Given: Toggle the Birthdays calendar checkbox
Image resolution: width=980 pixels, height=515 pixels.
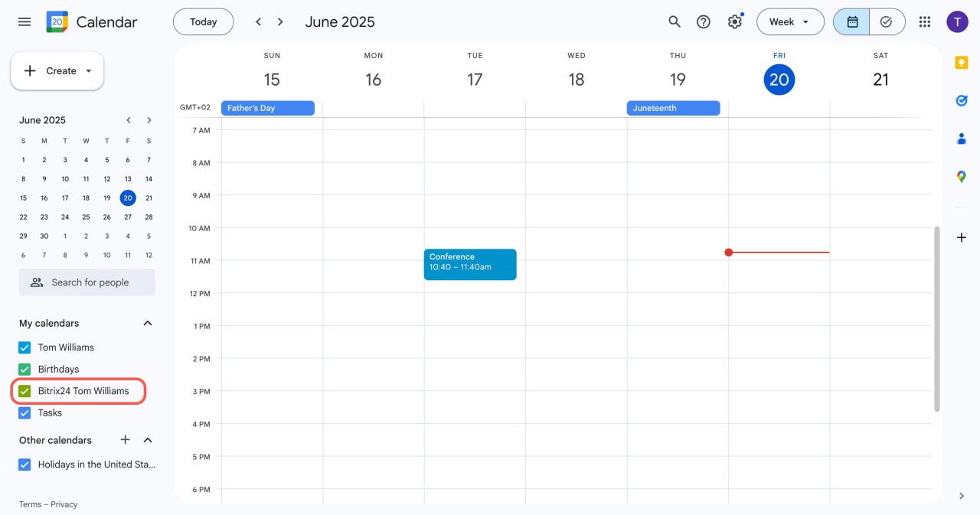Looking at the screenshot, I should click(x=24, y=370).
